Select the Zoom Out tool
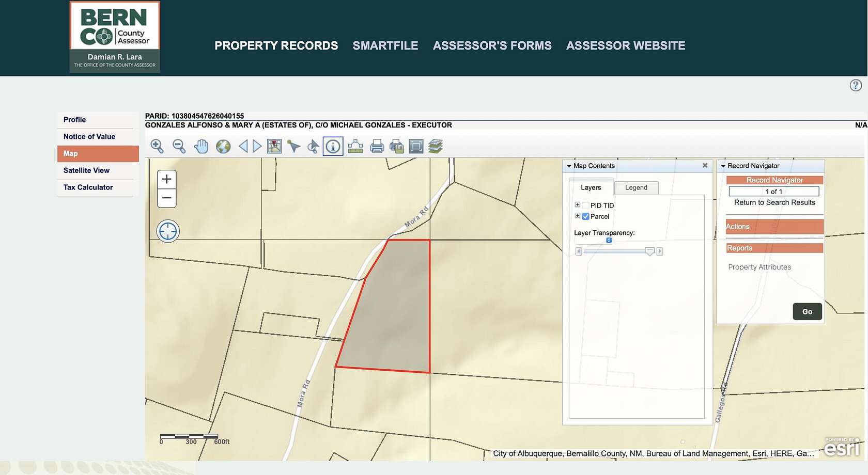Screen dimensions: 868x475 click(x=179, y=146)
